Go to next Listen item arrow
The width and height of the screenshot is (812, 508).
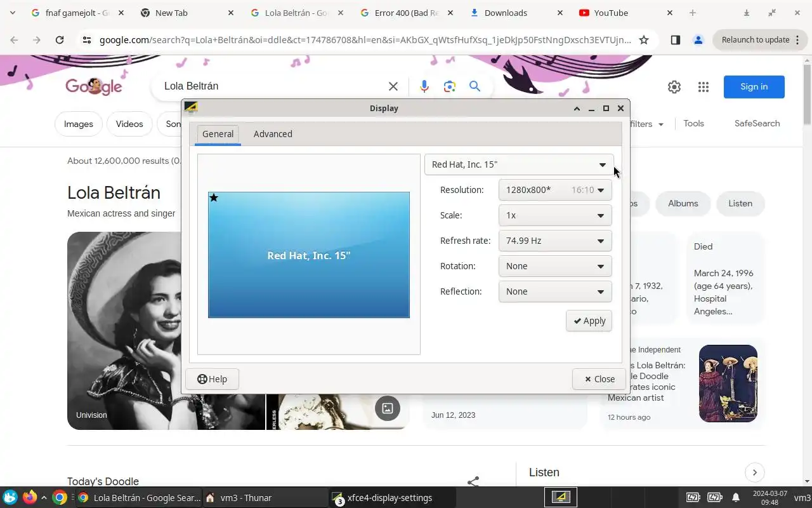[755, 472]
